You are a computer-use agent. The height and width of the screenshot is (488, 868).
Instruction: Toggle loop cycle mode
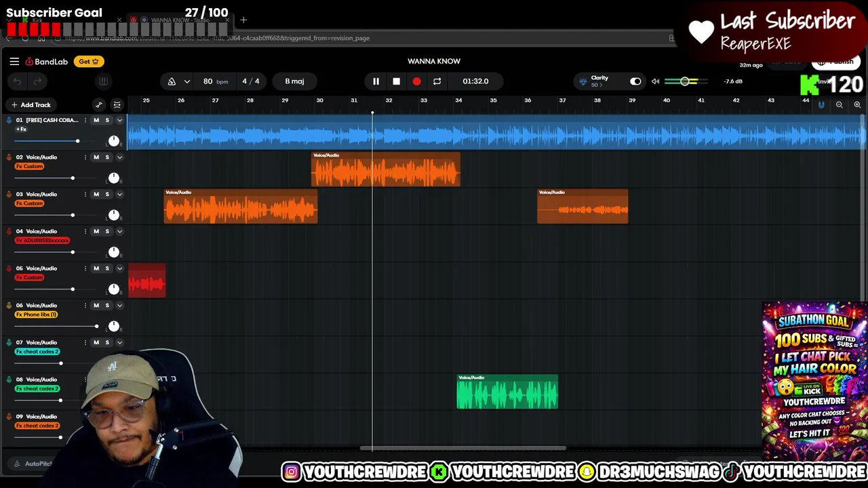tap(437, 81)
